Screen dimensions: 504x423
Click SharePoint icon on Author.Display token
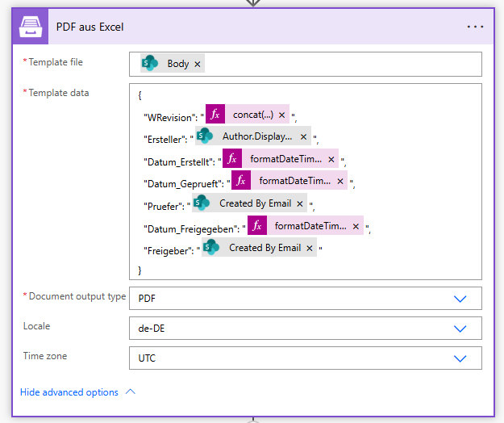(205, 136)
